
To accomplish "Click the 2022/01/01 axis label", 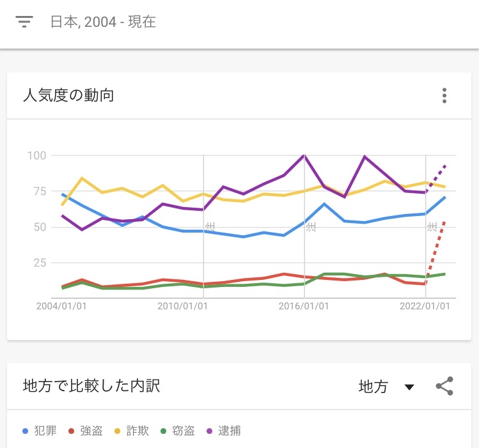I will 425,306.
